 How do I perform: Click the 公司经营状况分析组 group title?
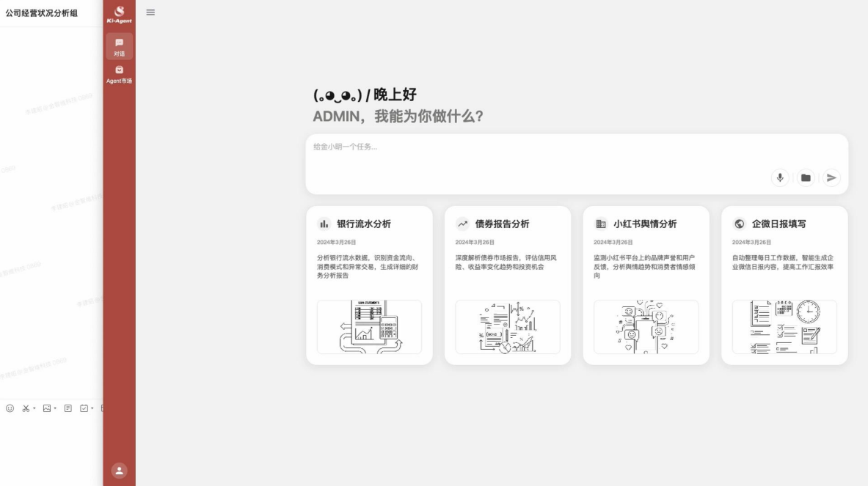tap(42, 12)
